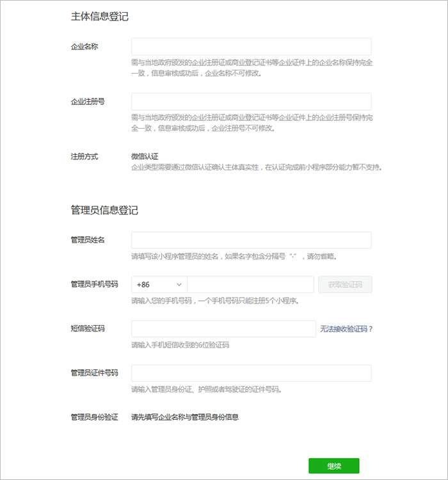Image resolution: width=448 pixels, height=480 pixels.
Task: Select the 管理员姓名 input field
Action: point(252,240)
